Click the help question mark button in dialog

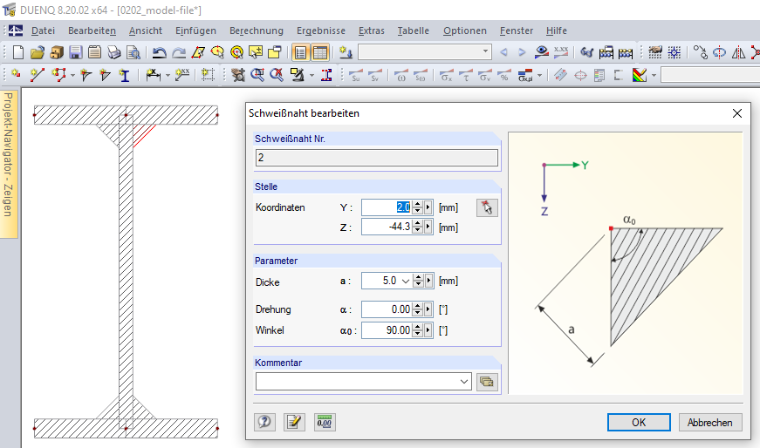265,422
